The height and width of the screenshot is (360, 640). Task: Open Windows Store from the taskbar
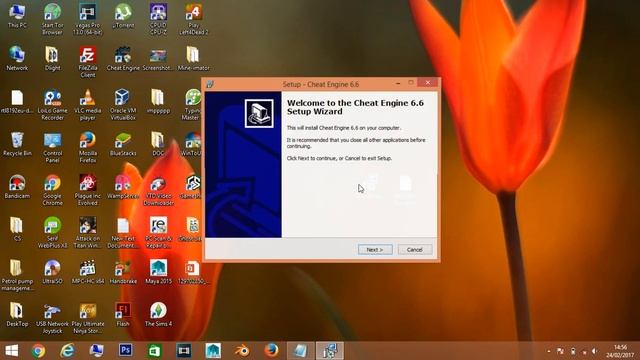coord(154,351)
